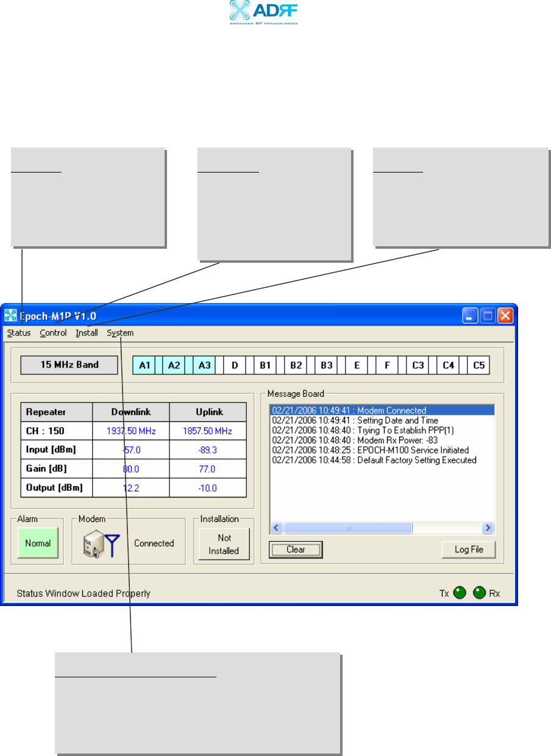
Task: Select the EPOCH-M100 Service Initiated entry
Action: [371, 450]
